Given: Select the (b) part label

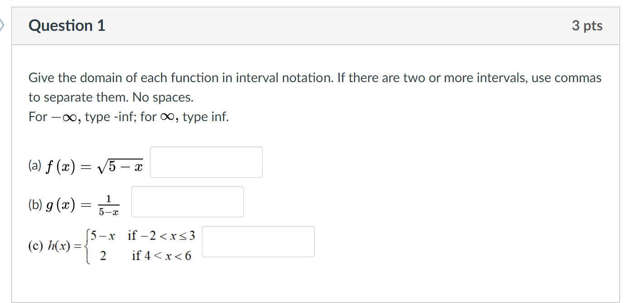Looking at the screenshot, I should pos(34,205).
